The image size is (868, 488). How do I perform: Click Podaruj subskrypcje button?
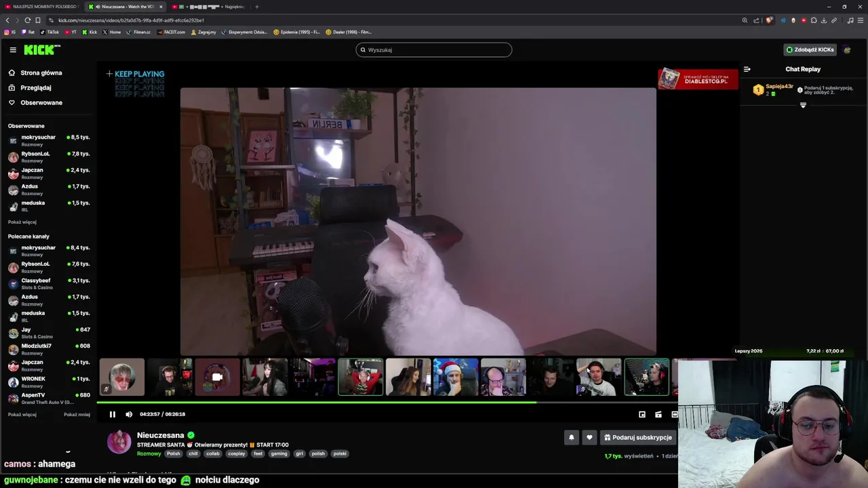[x=637, y=437]
